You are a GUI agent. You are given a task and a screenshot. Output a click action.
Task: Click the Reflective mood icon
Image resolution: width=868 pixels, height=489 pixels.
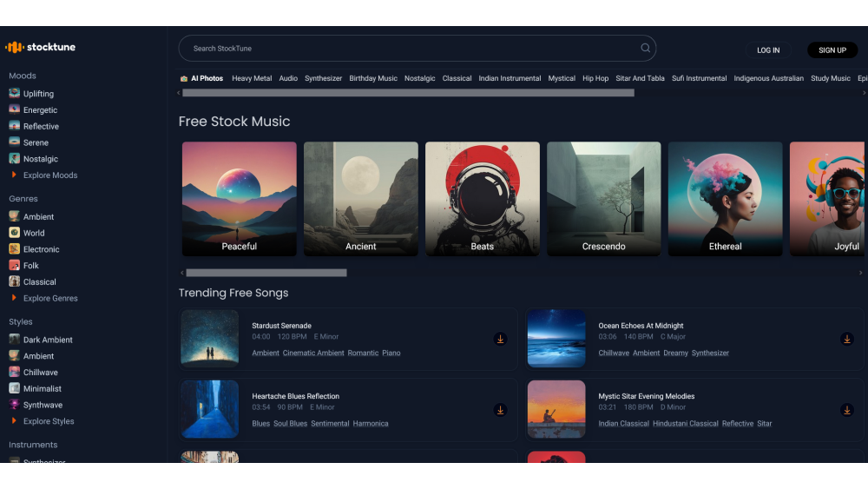[15, 126]
